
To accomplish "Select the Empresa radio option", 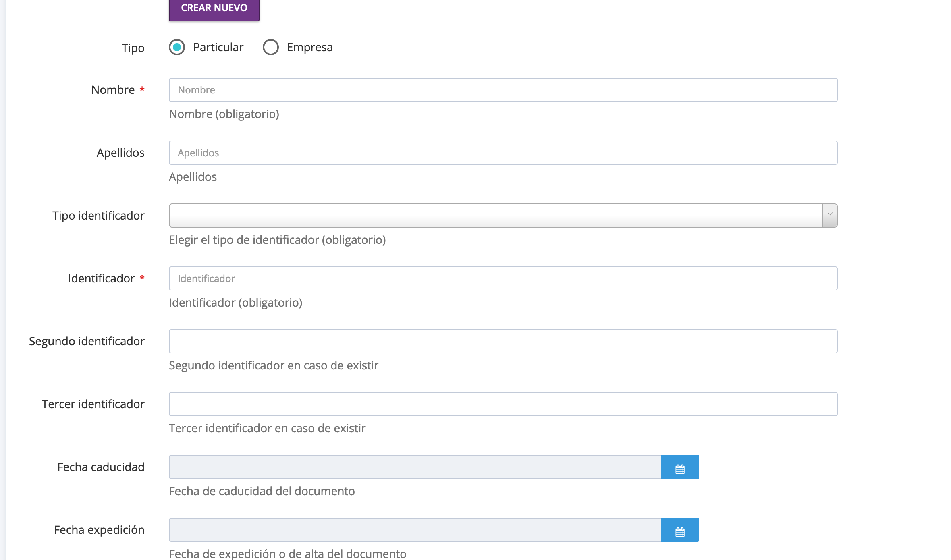I will (x=271, y=47).
